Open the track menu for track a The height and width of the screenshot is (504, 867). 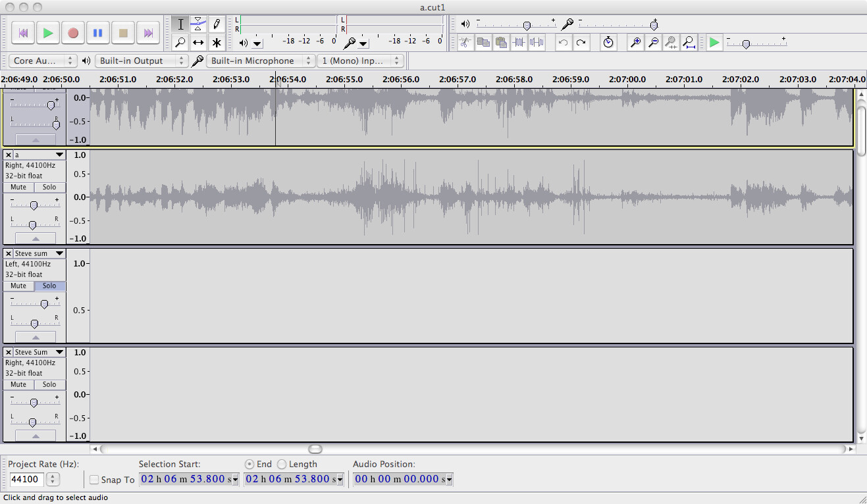pos(39,155)
